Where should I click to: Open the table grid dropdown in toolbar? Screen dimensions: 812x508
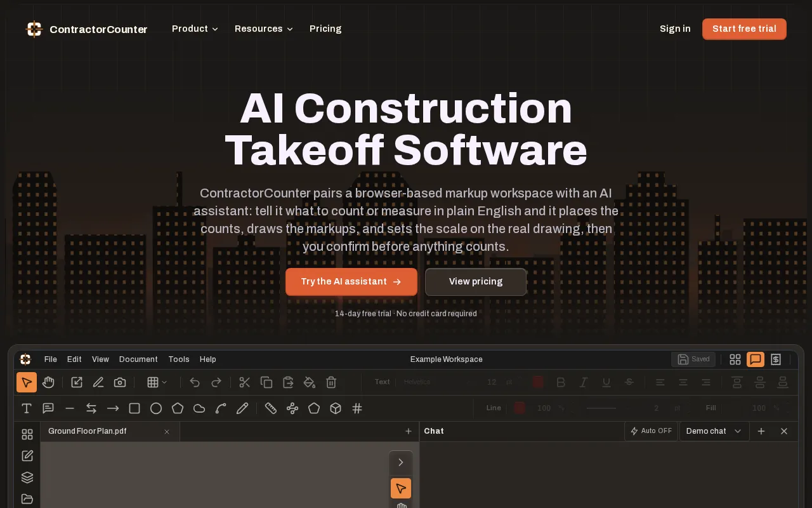click(x=157, y=382)
